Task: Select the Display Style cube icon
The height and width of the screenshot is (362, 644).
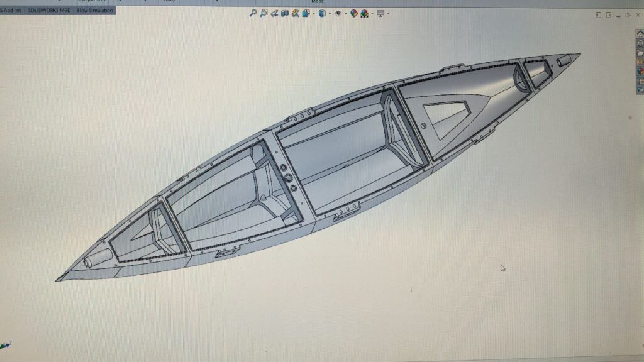Action: pos(323,14)
